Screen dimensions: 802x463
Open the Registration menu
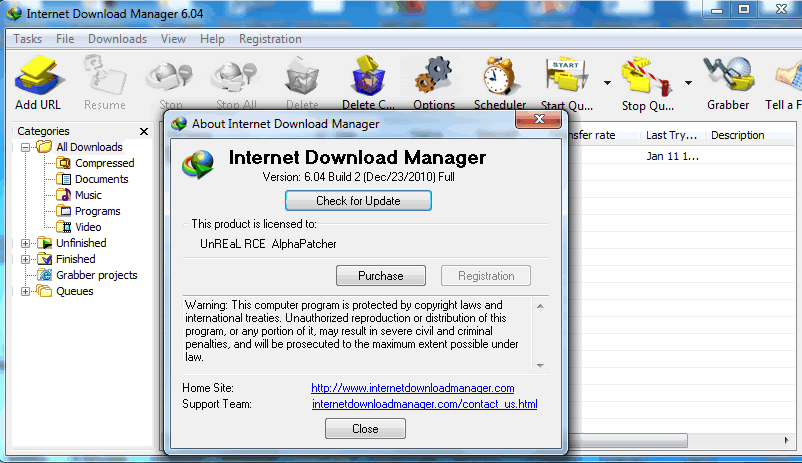pos(270,39)
